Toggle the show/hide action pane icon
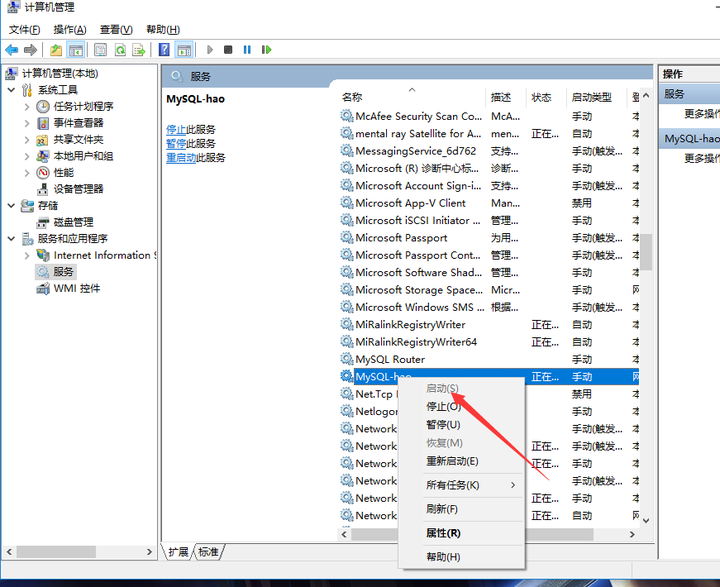Image resolution: width=720 pixels, height=587 pixels. [184, 50]
